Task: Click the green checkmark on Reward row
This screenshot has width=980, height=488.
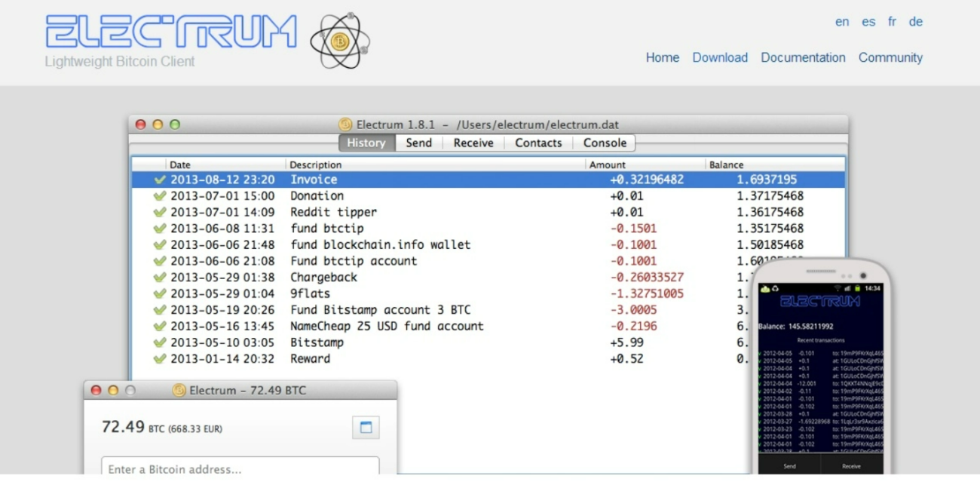Action: [159, 359]
